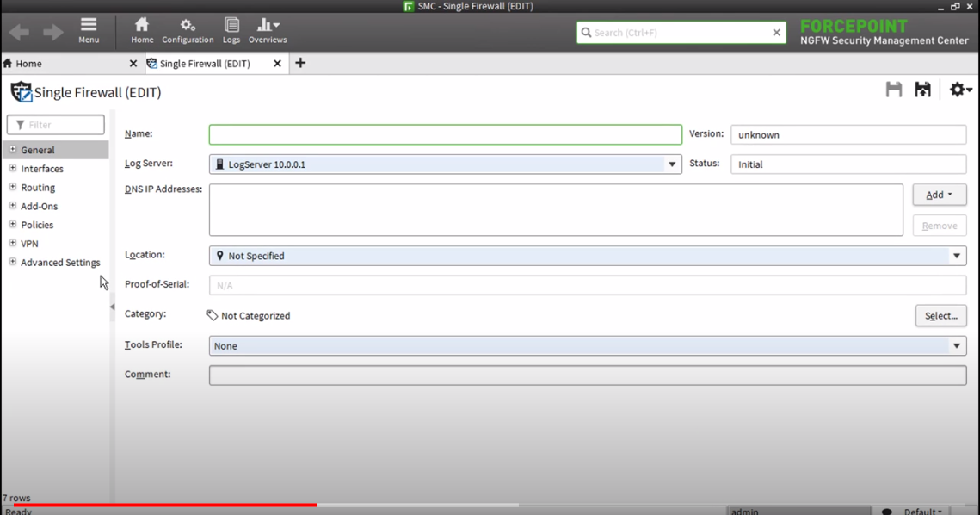The height and width of the screenshot is (515, 980).
Task: Click the status bar chat bubble icon
Action: (x=886, y=512)
